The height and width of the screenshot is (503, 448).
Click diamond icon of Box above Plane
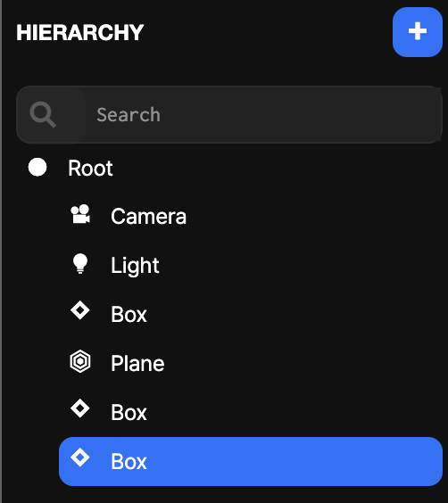pyautogui.click(x=80, y=310)
